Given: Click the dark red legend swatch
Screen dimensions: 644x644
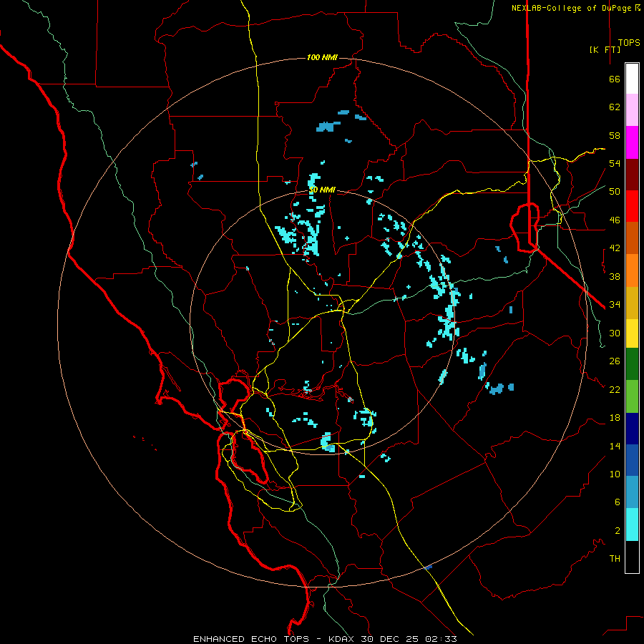Looking at the screenshot, I should point(632,175).
